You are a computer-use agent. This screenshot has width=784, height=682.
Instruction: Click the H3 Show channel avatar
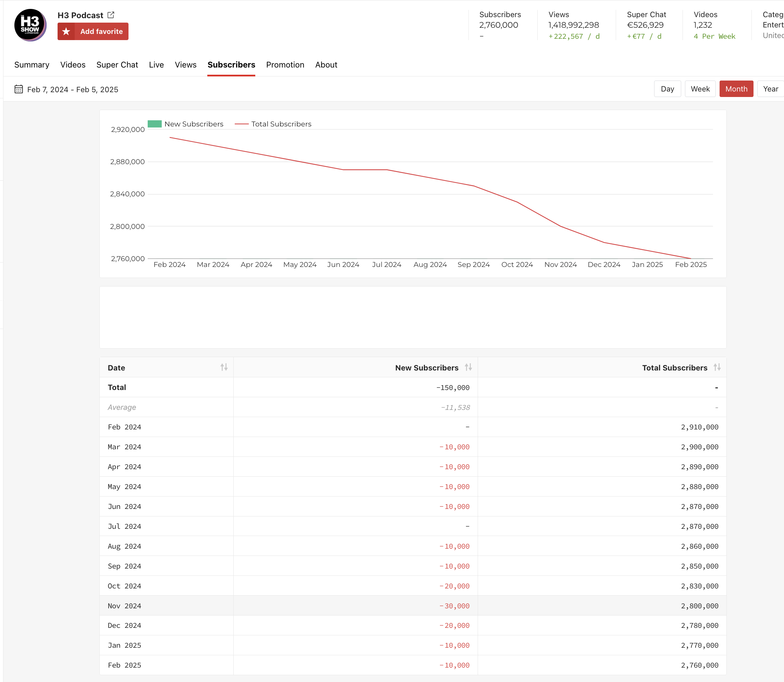pyautogui.click(x=30, y=25)
